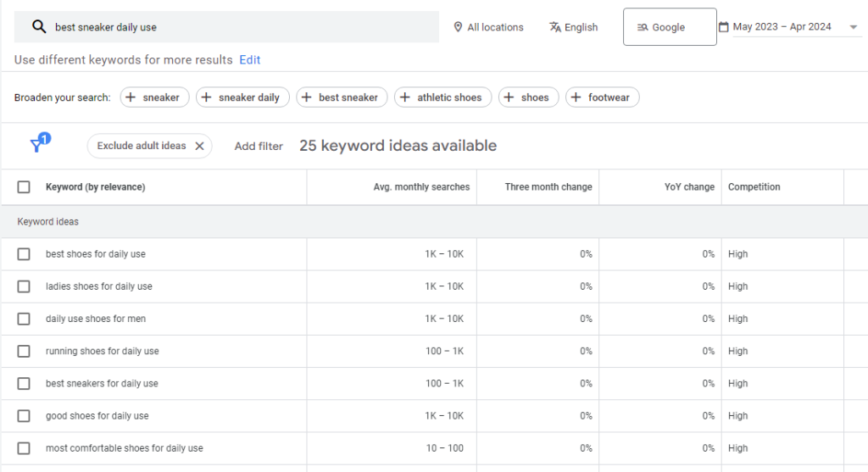
Task: Tick 'most comfortable shoes for daily use'
Action: pos(24,448)
